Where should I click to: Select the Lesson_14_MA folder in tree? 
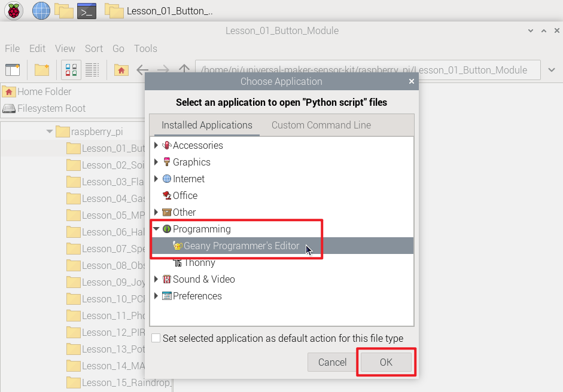click(x=105, y=366)
